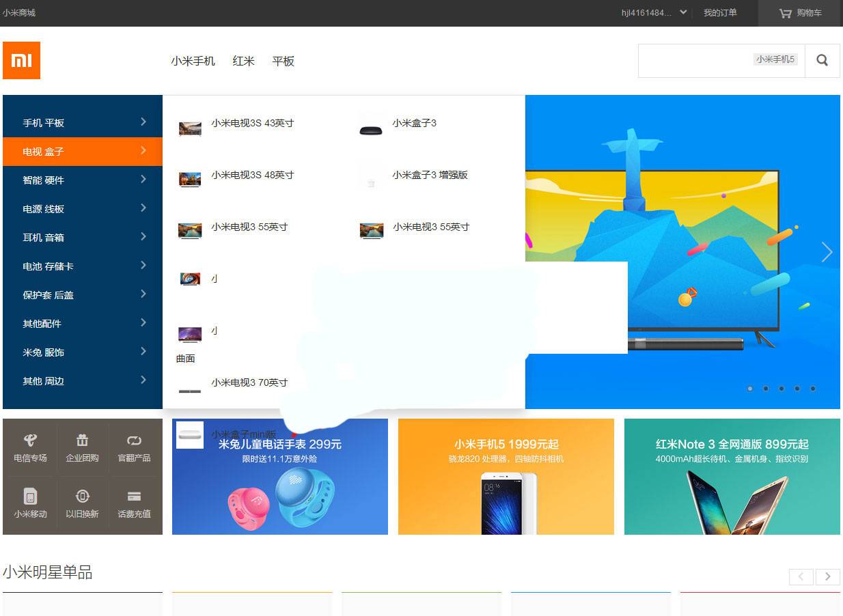Click the 小米盒子3 增强版 product link
The height and width of the screenshot is (616, 843).
pos(430,175)
